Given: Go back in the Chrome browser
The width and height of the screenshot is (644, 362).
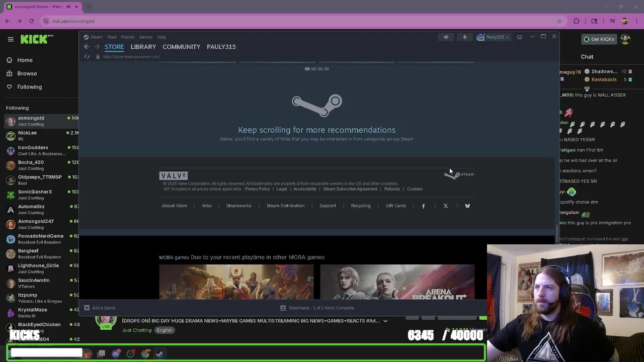Looking at the screenshot, I should (x=7, y=21).
